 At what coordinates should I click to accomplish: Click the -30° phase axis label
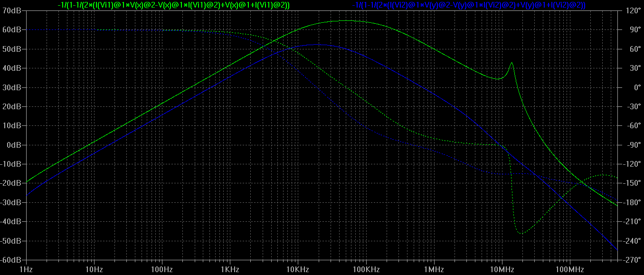[634, 106]
